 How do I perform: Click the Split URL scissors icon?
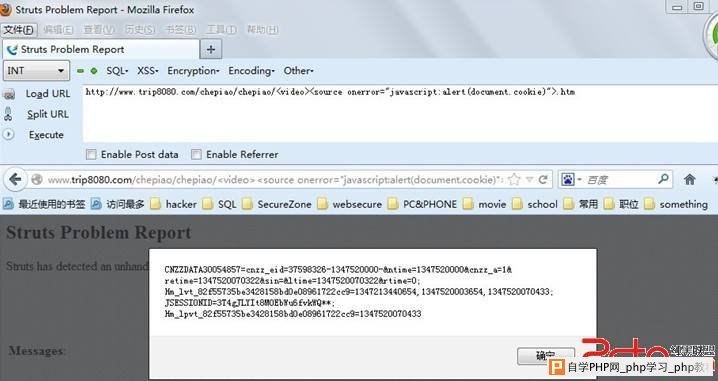click(x=8, y=114)
